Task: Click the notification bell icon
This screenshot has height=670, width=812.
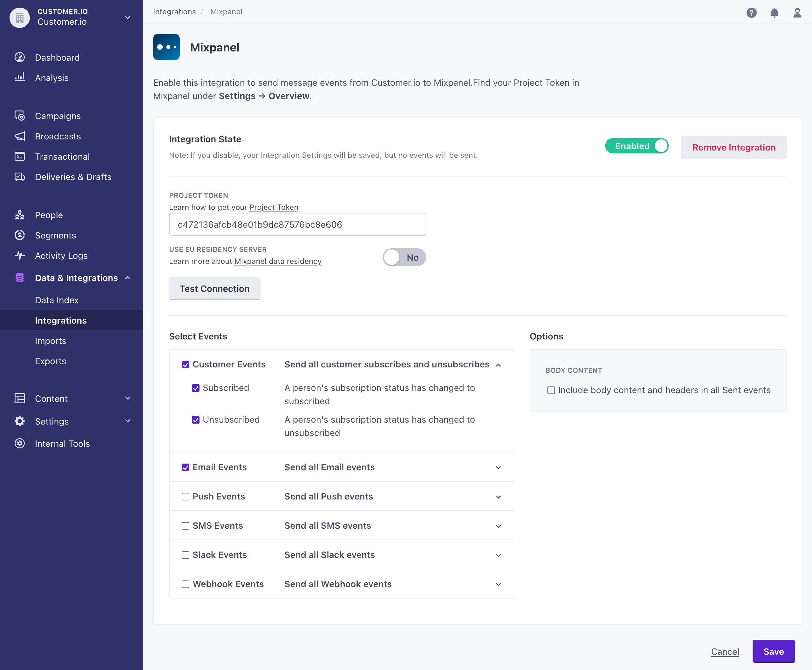Action: pos(774,11)
